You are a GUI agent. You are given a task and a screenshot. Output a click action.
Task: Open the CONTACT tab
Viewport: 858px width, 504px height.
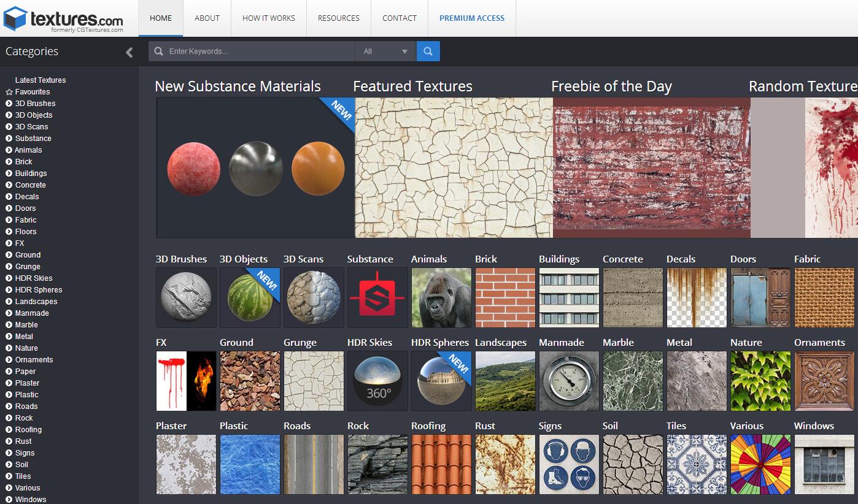(400, 18)
